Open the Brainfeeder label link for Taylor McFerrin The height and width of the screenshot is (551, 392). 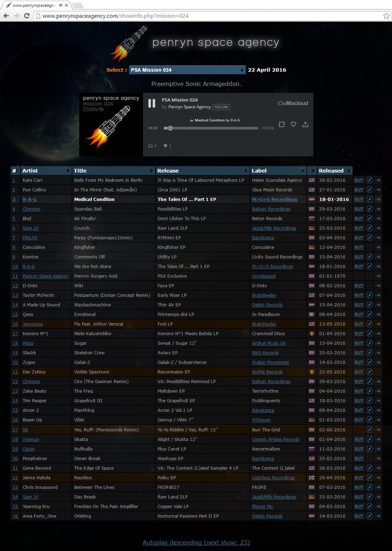coord(264,295)
